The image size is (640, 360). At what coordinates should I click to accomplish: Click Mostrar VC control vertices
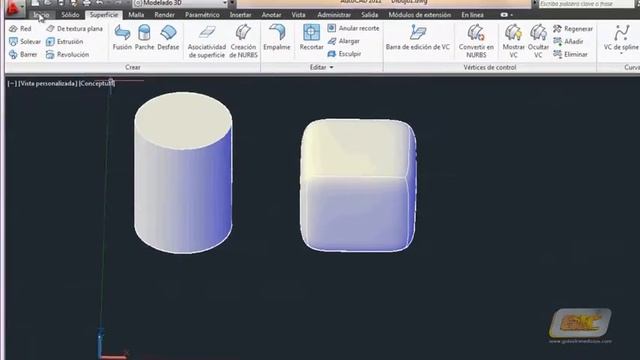[x=513, y=42]
